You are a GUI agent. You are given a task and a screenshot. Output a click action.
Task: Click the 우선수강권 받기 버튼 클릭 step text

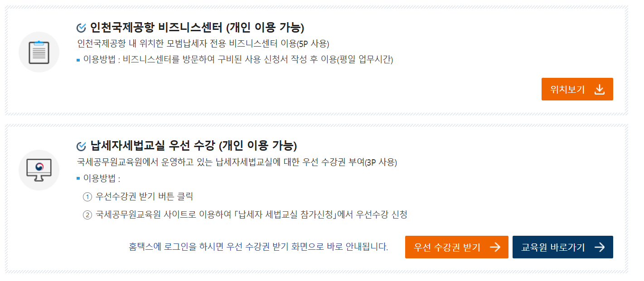[x=145, y=197]
